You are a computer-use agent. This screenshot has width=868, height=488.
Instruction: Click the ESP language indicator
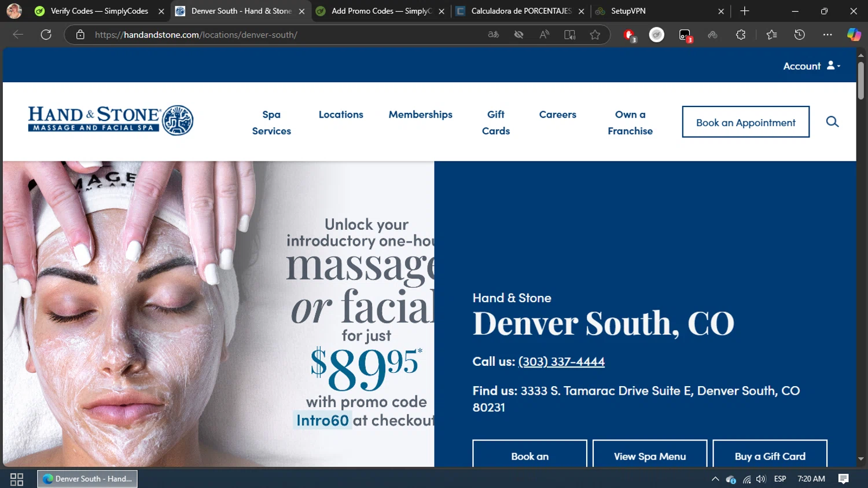coord(780,479)
